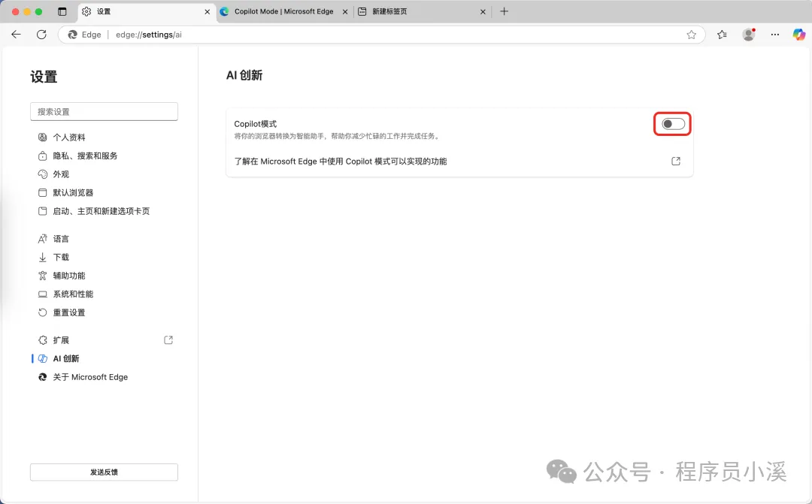Go back with the back arrow
The width and height of the screenshot is (812, 504).
tap(16, 35)
